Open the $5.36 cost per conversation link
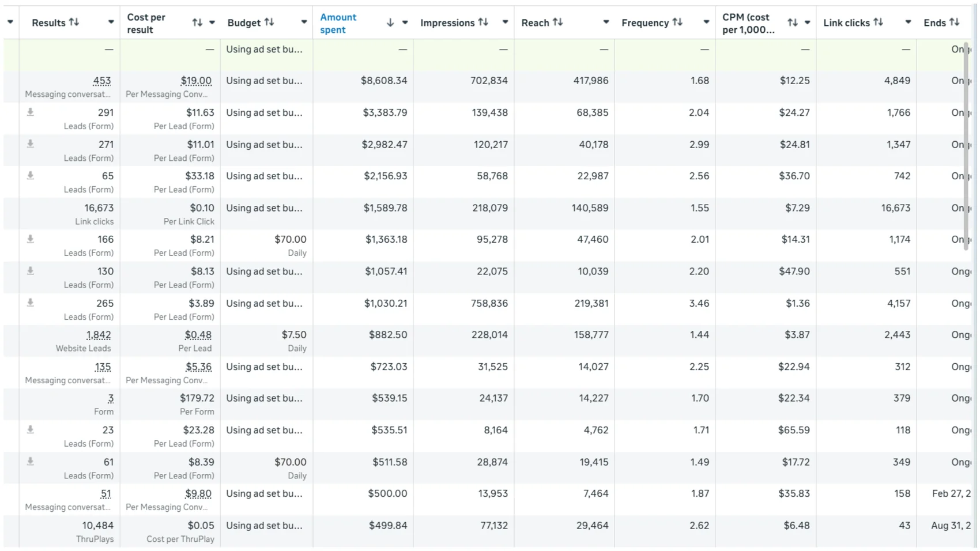This screenshot has height=551, width=980. (x=199, y=367)
